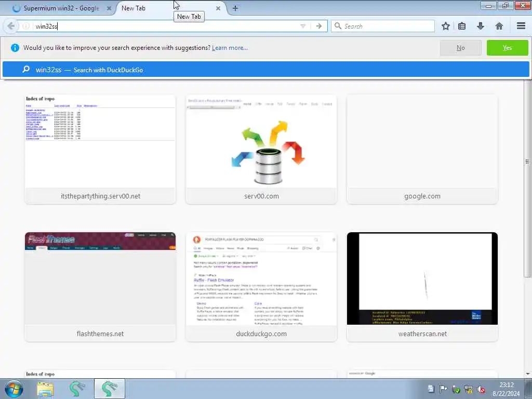Screen dimensions: 532x399
Task: Click the document tray icon
Action: (431, 389)
